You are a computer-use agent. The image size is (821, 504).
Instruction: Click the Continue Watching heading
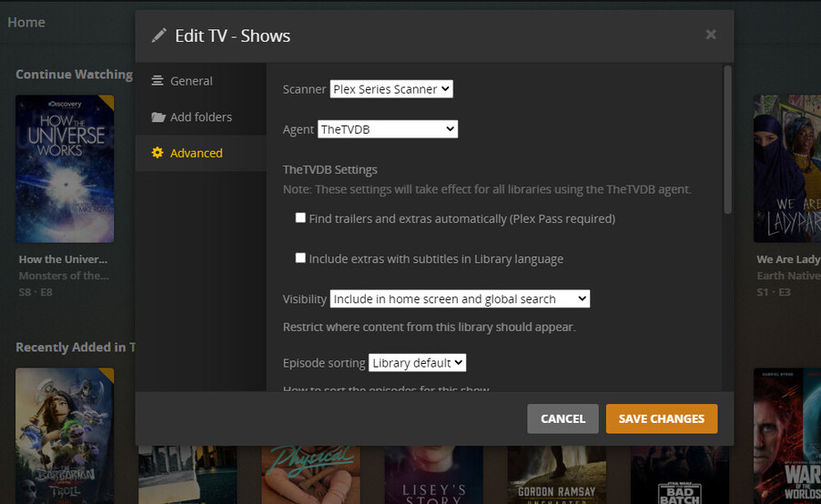coord(74,75)
